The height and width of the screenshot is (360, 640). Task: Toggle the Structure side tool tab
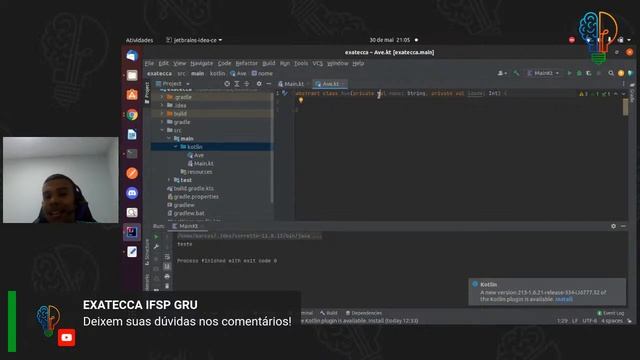pyautogui.click(x=147, y=251)
